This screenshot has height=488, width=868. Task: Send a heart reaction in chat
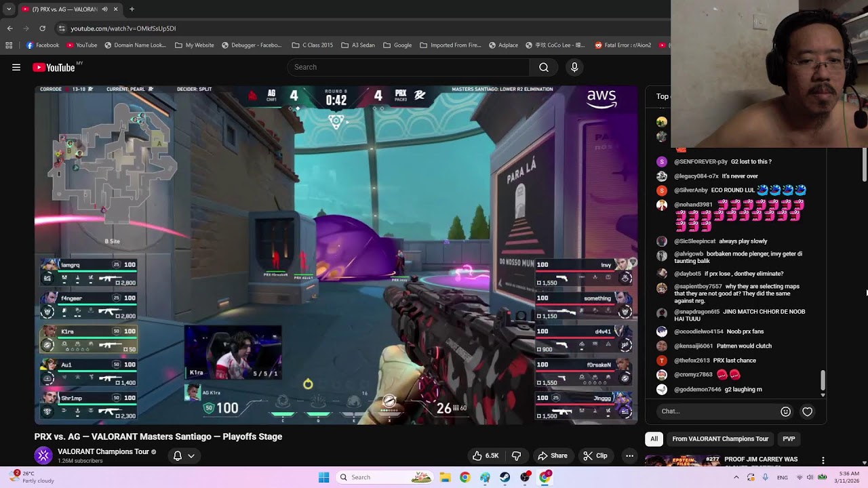(807, 411)
